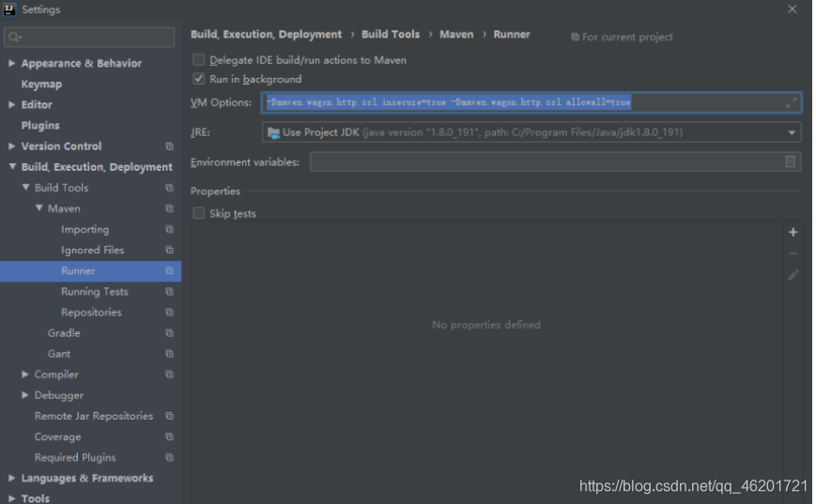The image size is (816, 504).
Task: Click the project-level icon beside Runner
Action: (169, 271)
